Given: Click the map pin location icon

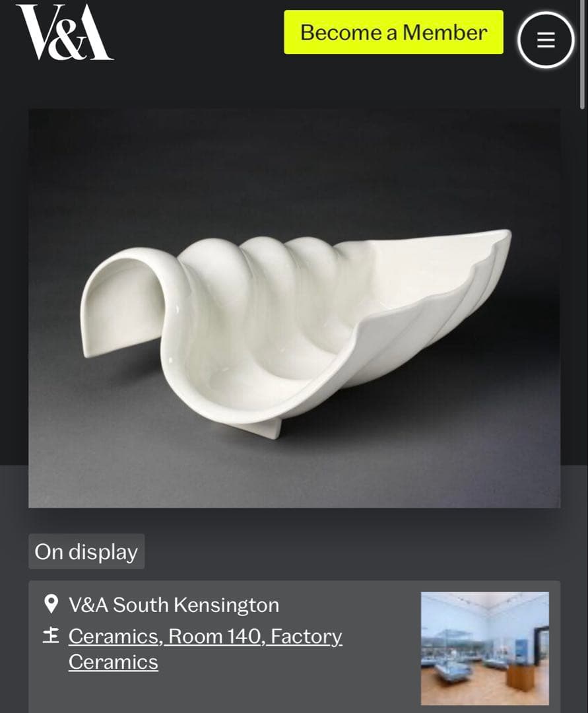Looking at the screenshot, I should (x=51, y=604).
